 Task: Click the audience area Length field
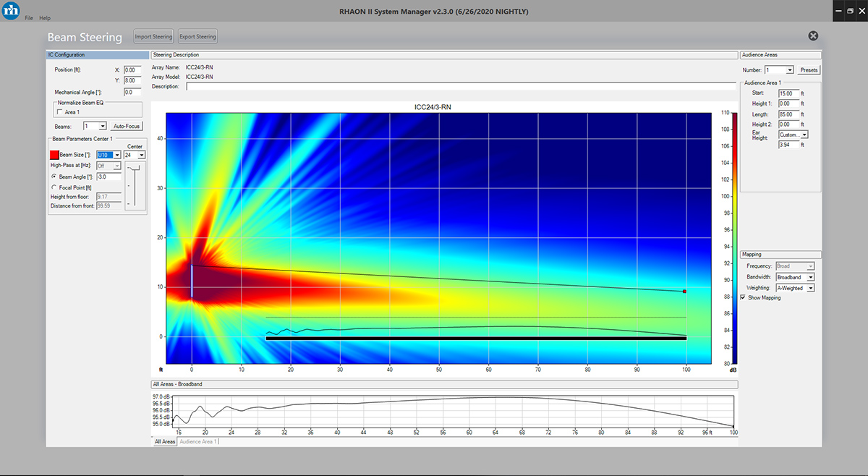point(788,114)
